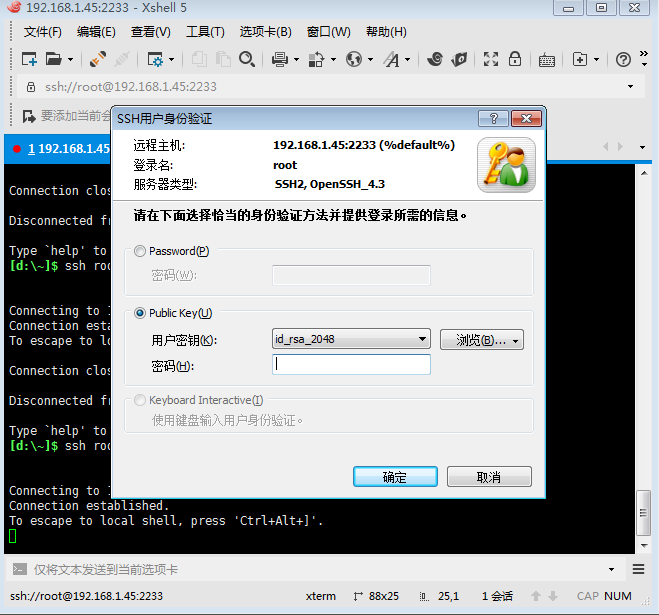Open the session Properties gear icon
659x615 pixels.
click(x=155, y=59)
